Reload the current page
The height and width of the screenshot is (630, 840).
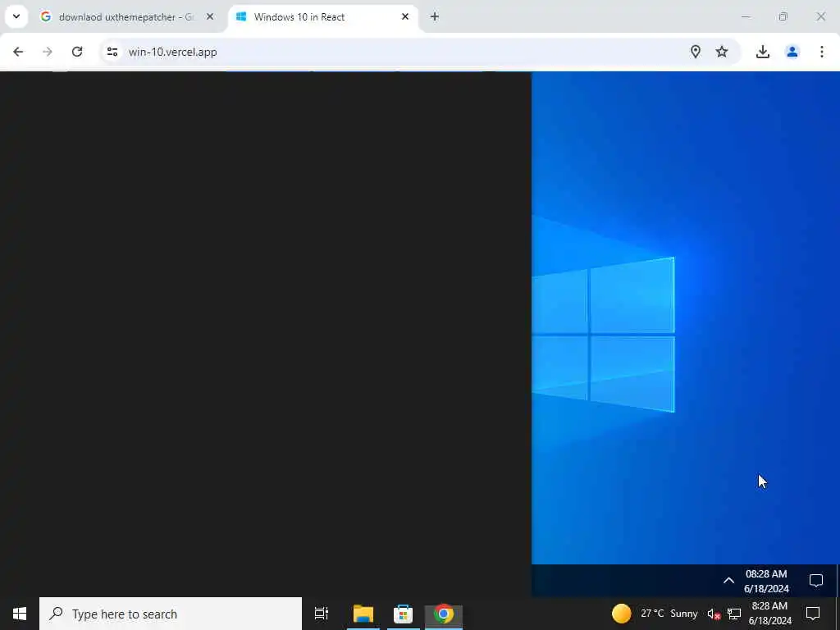pos(77,52)
